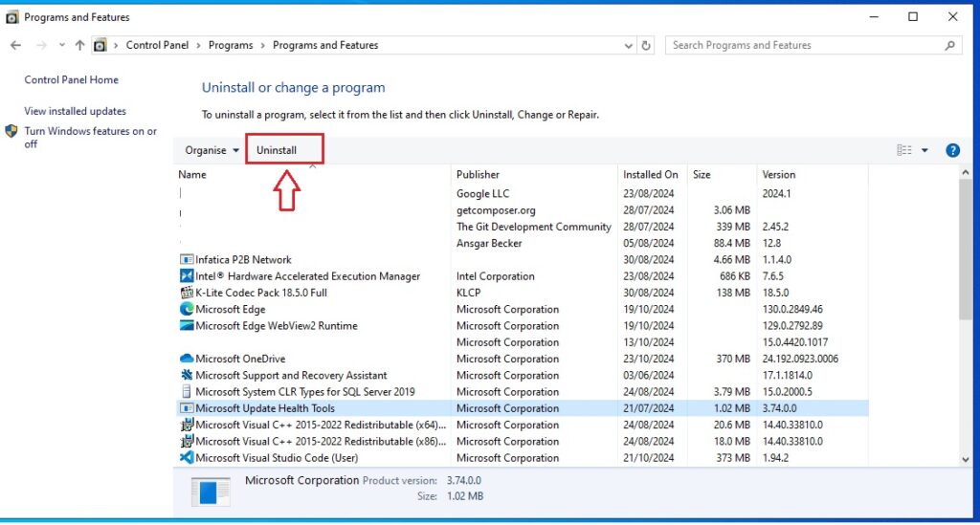Select Microsoft OneDrive cloud icon

(x=187, y=359)
